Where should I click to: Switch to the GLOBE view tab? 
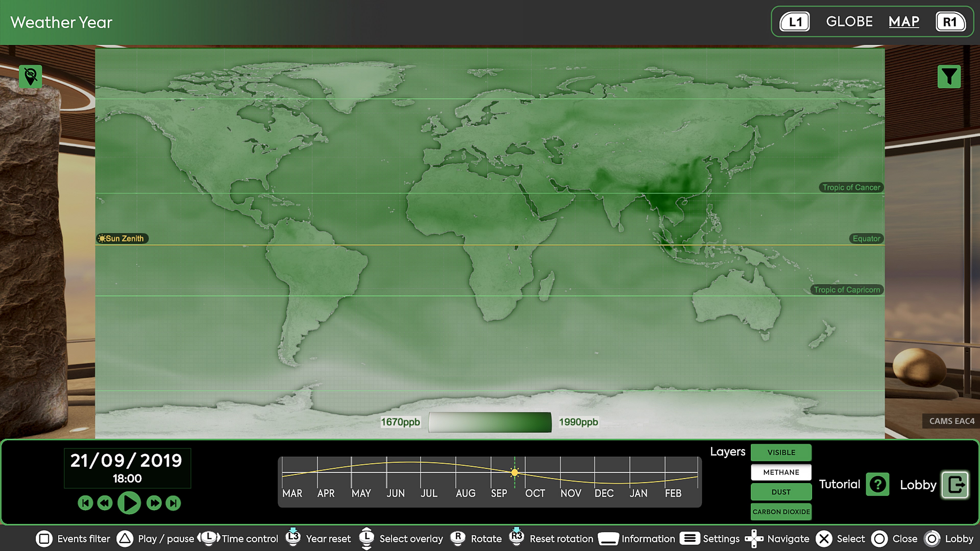pos(850,21)
